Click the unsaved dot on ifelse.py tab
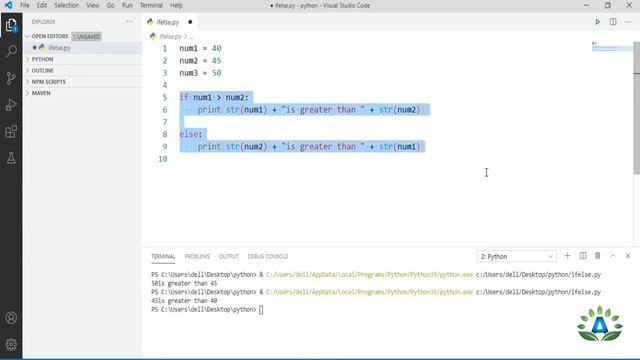This screenshot has width=640, height=360. click(x=190, y=22)
